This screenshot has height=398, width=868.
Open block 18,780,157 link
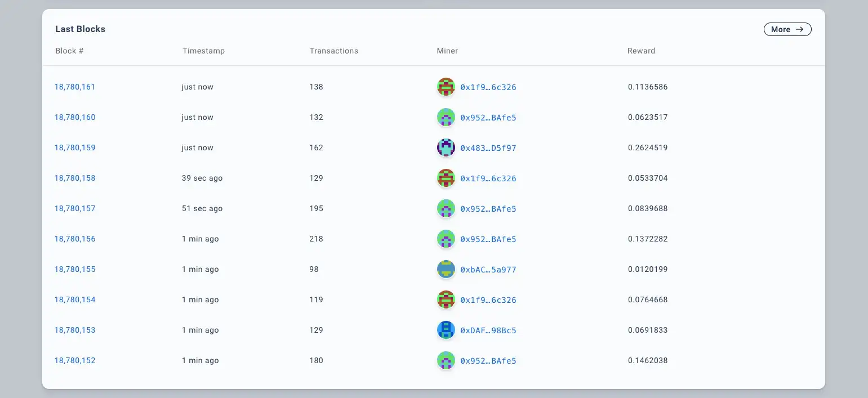pos(75,209)
